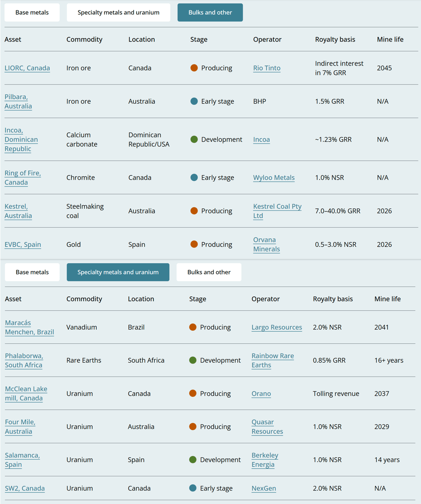Click the orange Producing dot for LIORC

pos(194,68)
